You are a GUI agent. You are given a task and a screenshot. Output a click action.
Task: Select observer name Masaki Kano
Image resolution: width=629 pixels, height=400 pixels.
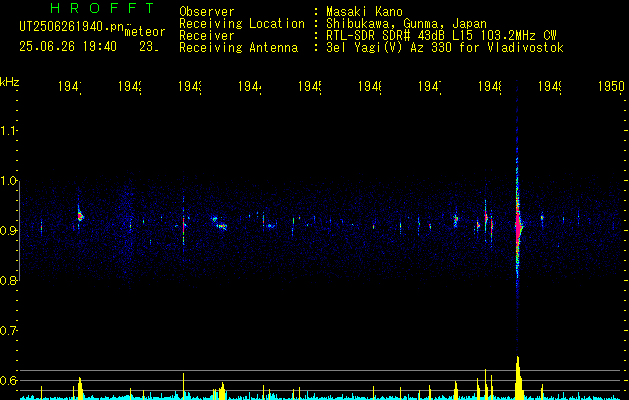(364, 12)
